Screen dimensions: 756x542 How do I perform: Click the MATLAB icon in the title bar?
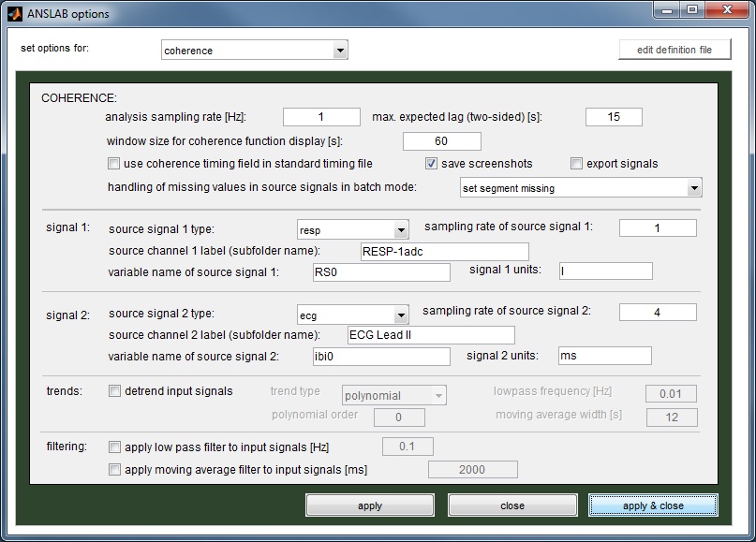pos(14,13)
